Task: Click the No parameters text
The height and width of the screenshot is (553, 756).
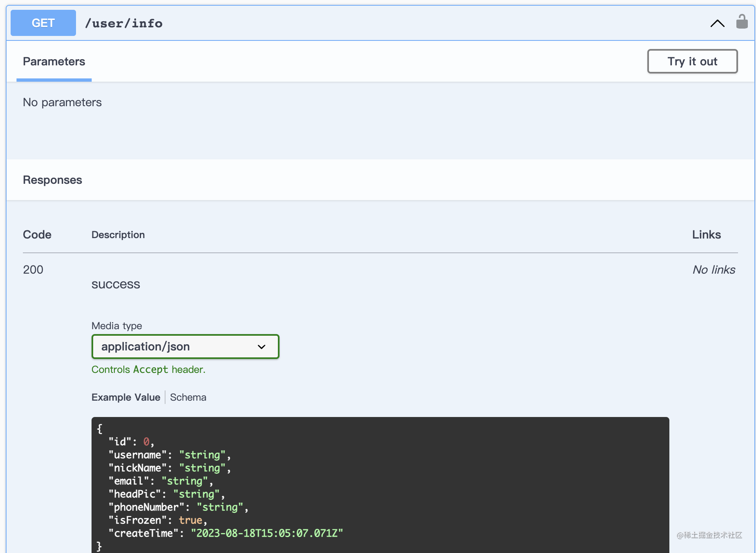Action: click(62, 103)
